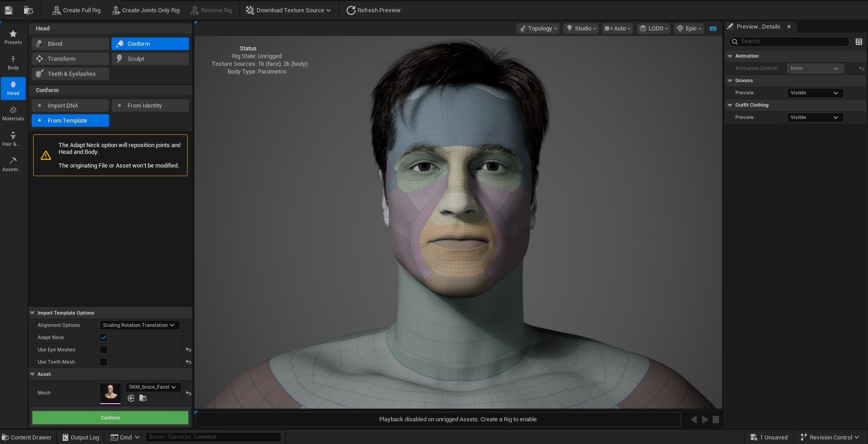Open the LOD0 dropdown in the viewport
The height and width of the screenshot is (444, 868).
click(653, 29)
